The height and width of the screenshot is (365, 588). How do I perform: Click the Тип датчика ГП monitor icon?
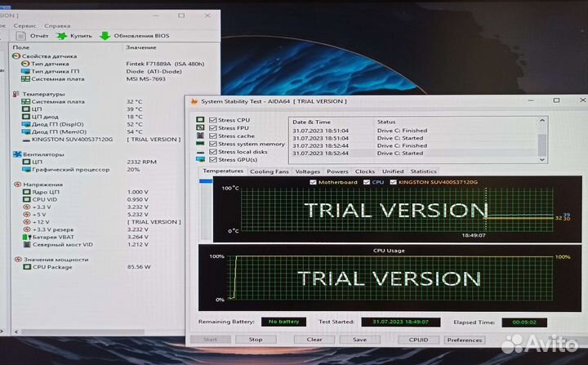tap(25, 71)
